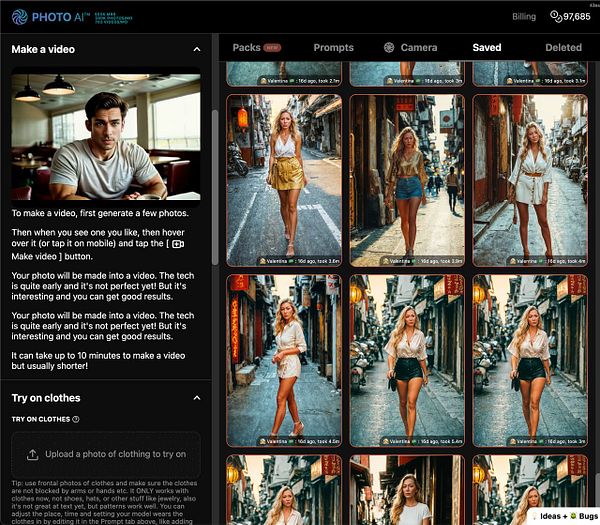Image resolution: width=600 pixels, height=525 pixels.
Task: Upload a photo of clothing to try on
Action: click(x=106, y=455)
